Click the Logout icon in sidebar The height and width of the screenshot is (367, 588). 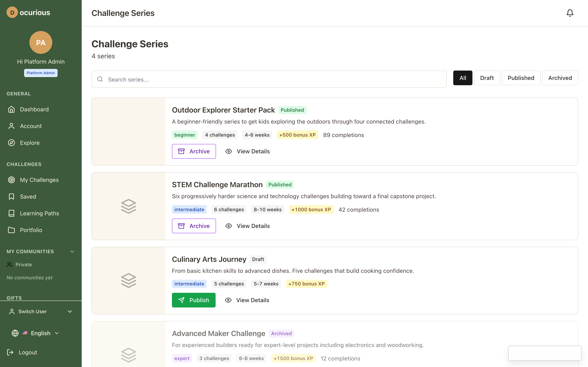pos(10,352)
